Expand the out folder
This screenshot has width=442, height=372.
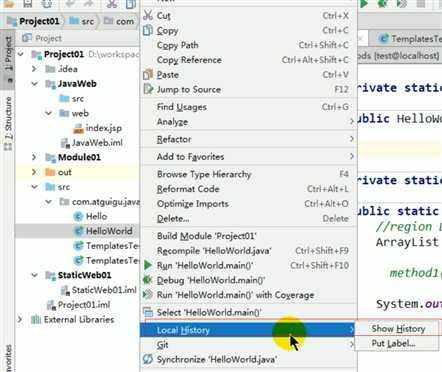(34, 172)
